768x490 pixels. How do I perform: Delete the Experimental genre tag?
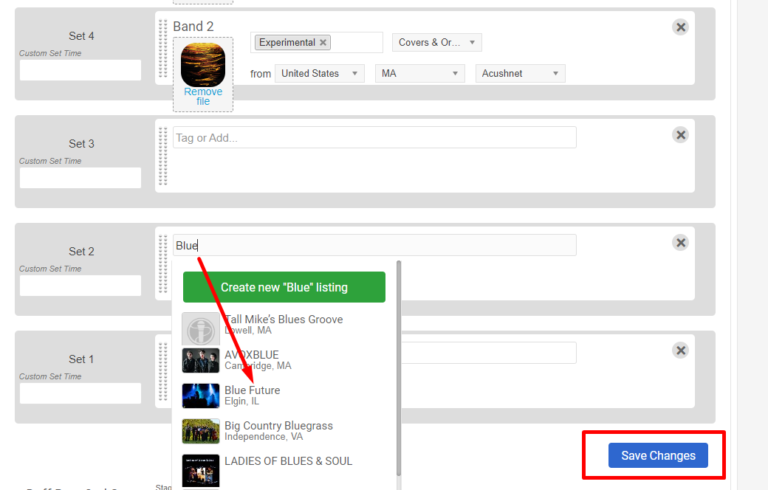[x=323, y=43]
